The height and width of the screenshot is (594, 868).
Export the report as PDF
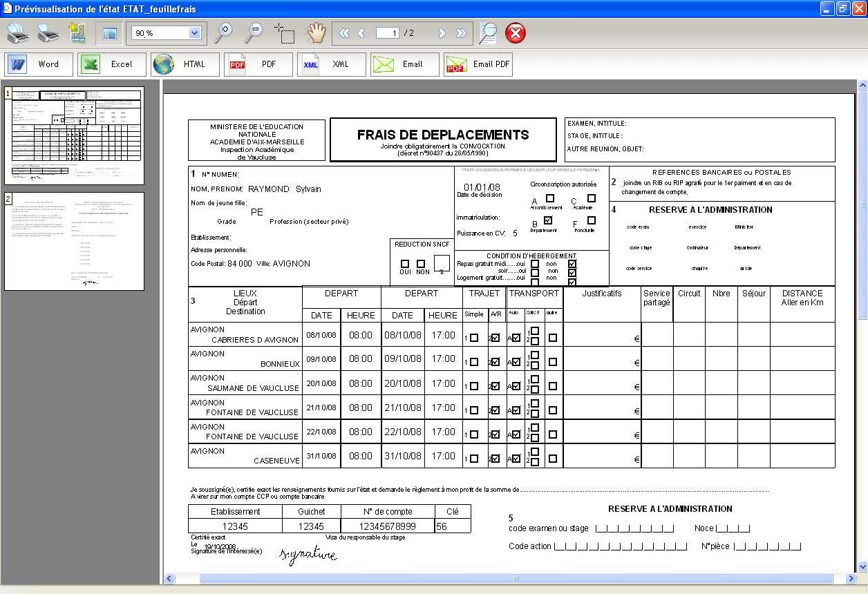point(258,64)
